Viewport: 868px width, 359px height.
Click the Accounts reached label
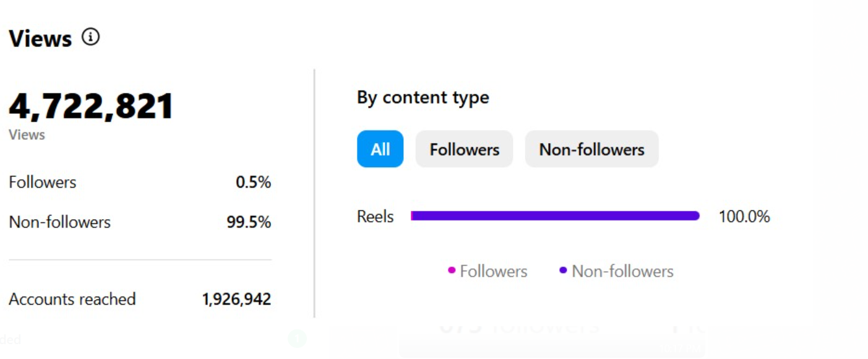(72, 299)
